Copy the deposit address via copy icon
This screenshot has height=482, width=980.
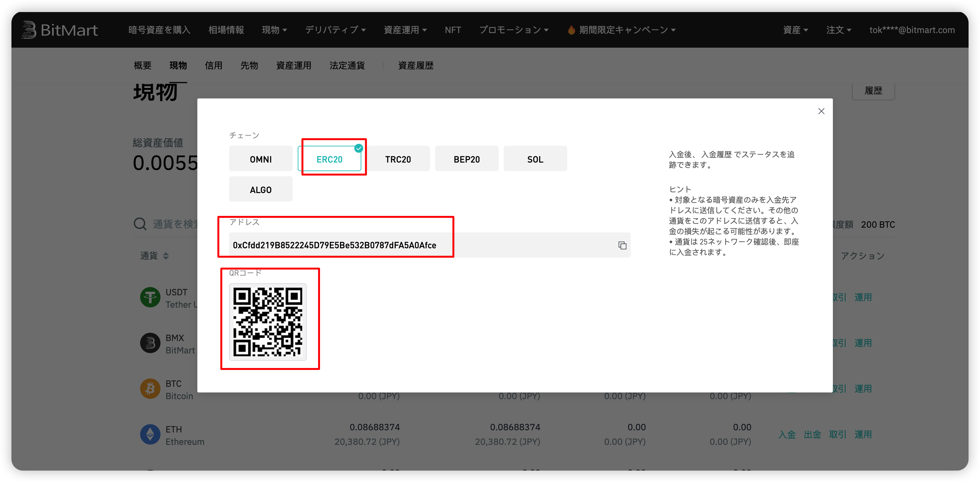(622, 245)
